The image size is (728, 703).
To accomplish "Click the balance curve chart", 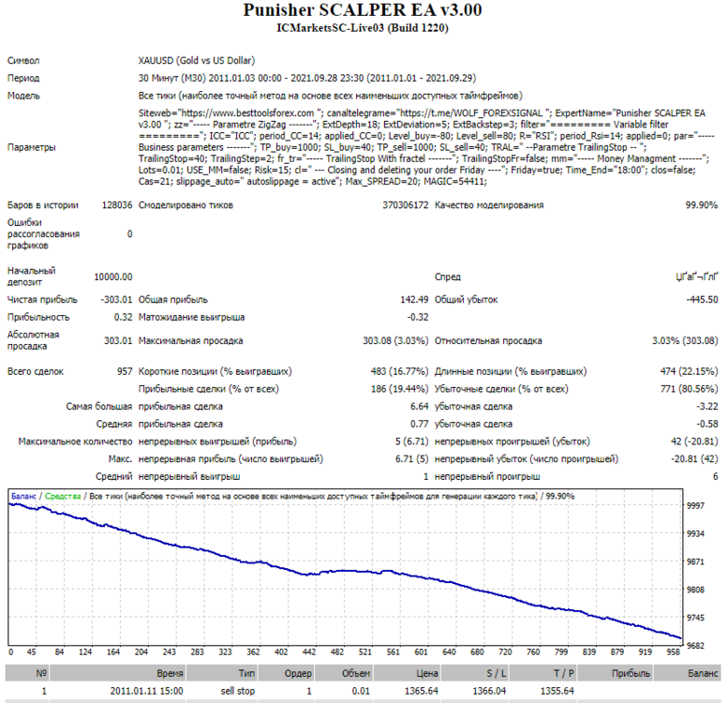I will [x=345, y=567].
